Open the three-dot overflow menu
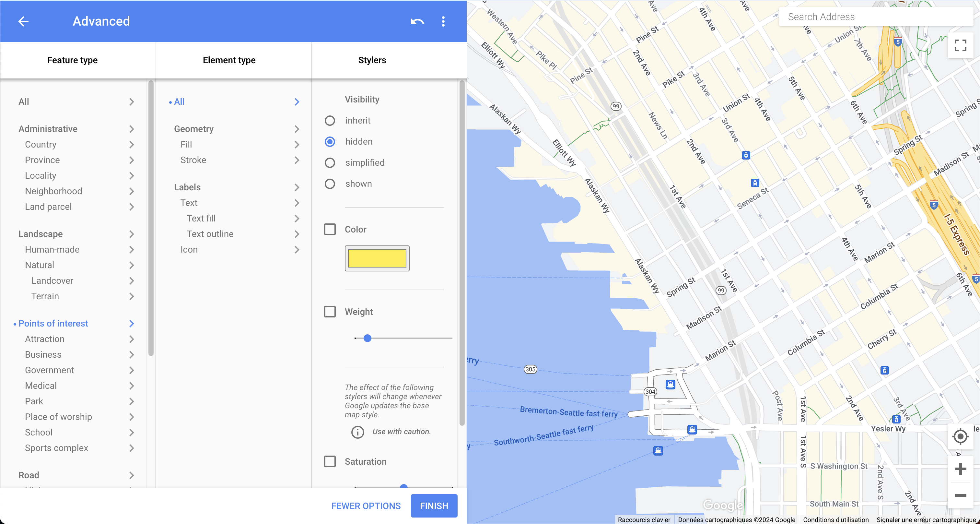The height and width of the screenshot is (524, 980). (x=443, y=21)
